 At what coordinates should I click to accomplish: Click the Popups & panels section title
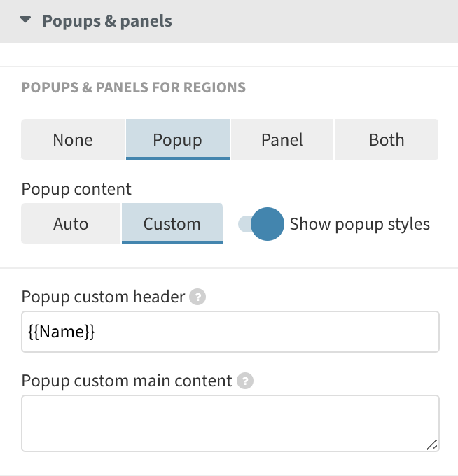107,21
